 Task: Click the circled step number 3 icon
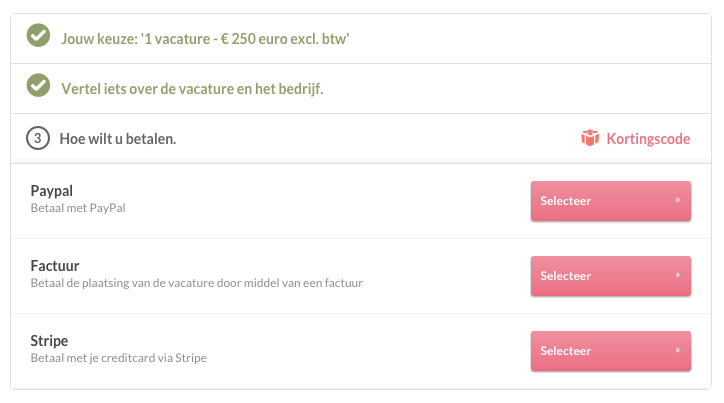tap(38, 138)
